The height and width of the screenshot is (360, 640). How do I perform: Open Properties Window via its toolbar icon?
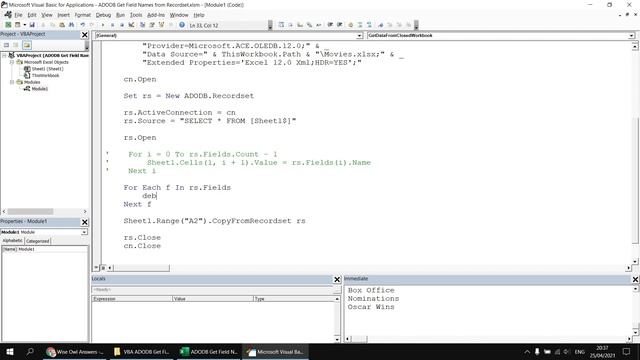pyautogui.click(x=152, y=25)
